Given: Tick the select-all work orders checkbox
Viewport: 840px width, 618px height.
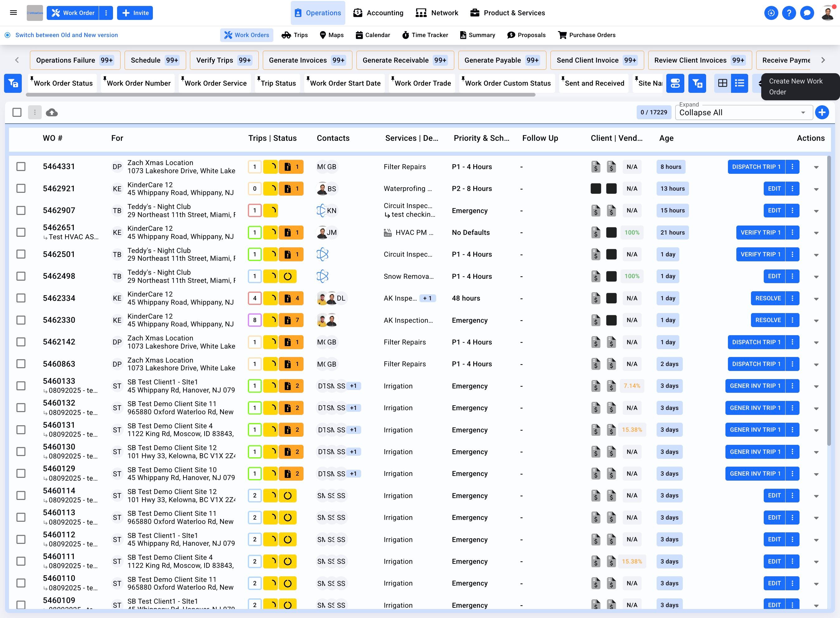Looking at the screenshot, I should point(17,112).
